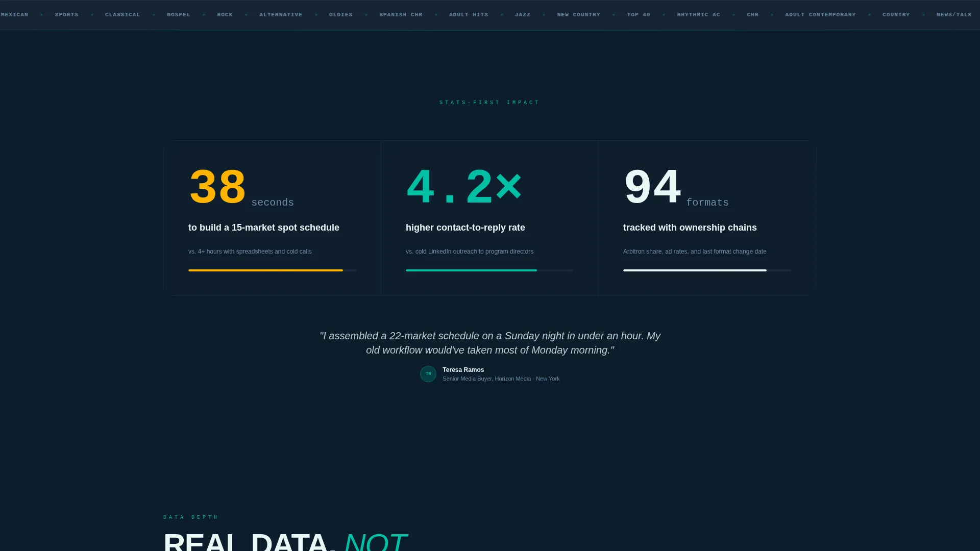Click the name Teresa Ramos
This screenshot has height=551, width=980.
[463, 370]
